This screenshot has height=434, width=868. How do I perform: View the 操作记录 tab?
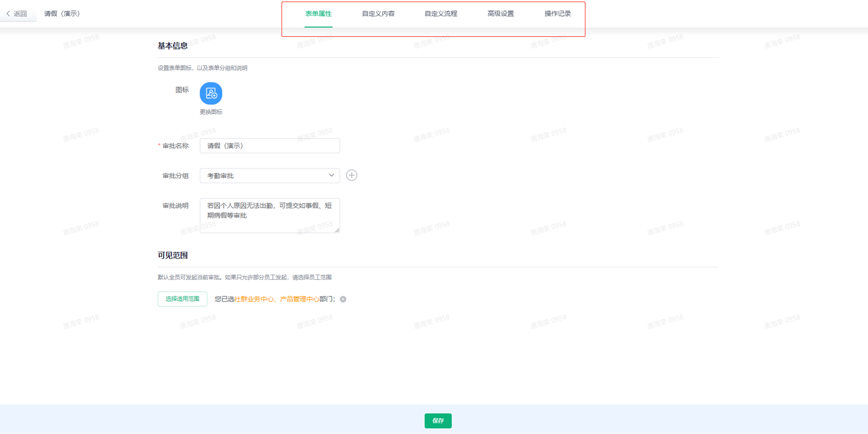click(x=558, y=13)
